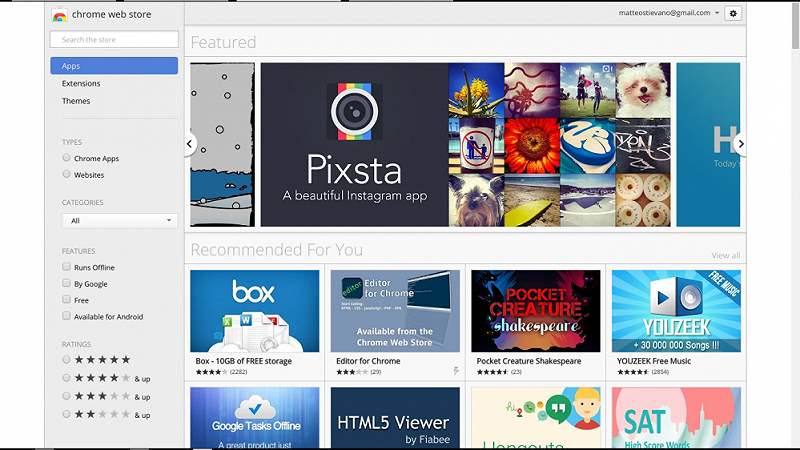Open the Hangouts app thumbnail
The width and height of the screenshot is (800, 450).
[x=536, y=417]
